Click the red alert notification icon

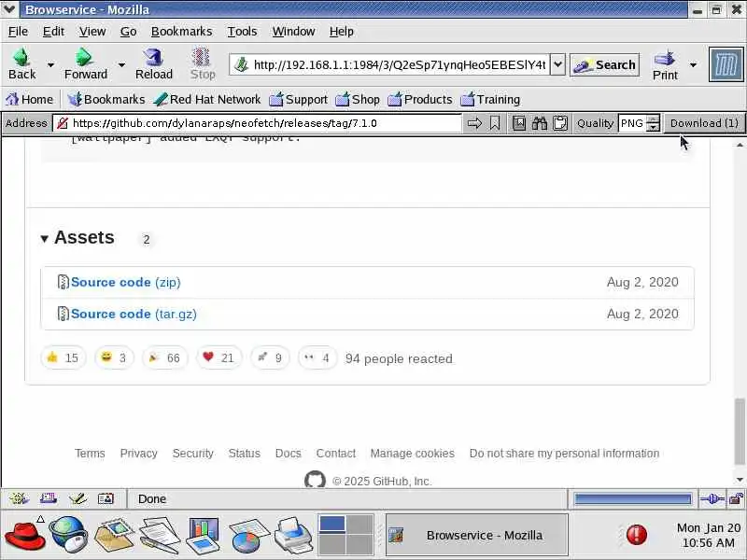pos(636,535)
